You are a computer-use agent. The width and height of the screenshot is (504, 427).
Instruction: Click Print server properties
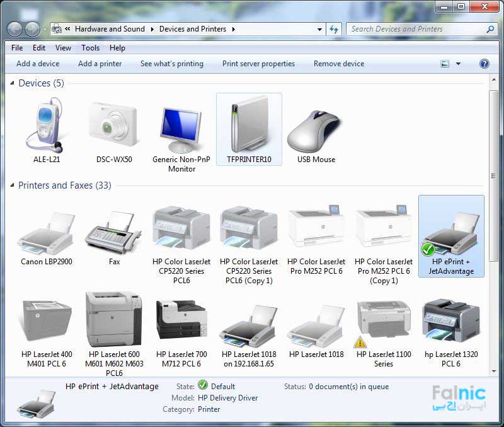(258, 64)
